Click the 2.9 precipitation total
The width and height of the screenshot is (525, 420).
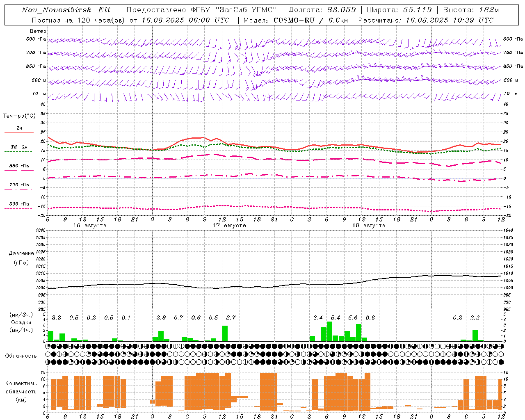pyautogui.click(x=161, y=317)
